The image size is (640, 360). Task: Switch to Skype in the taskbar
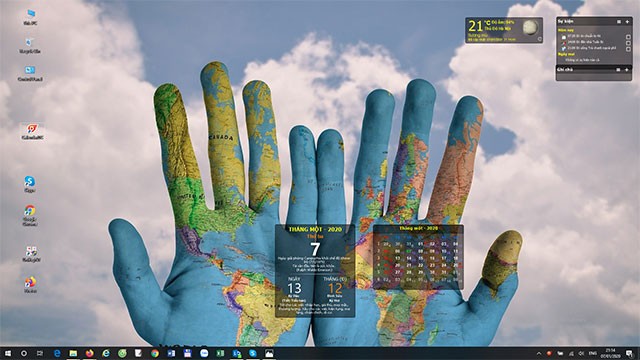coord(253,353)
